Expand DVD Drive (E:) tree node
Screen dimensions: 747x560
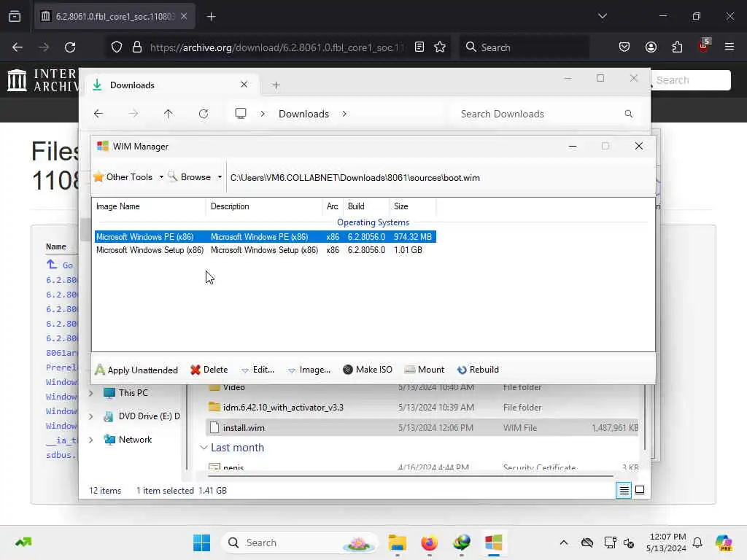90,416
